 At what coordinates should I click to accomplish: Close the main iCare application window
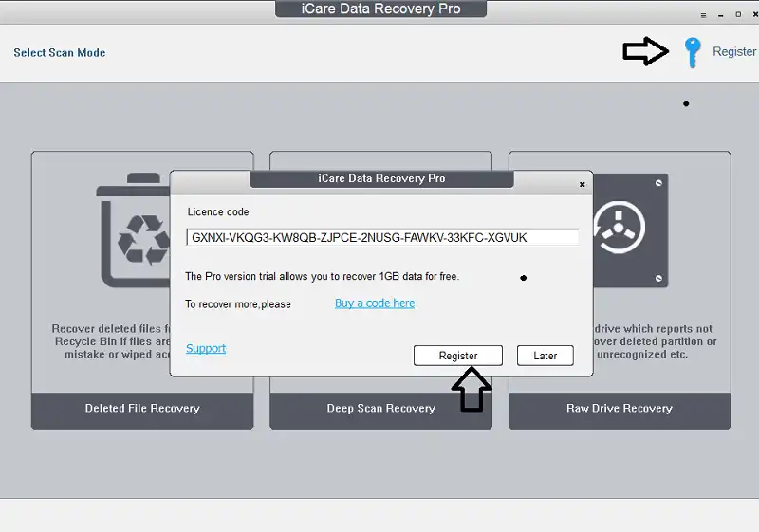(x=754, y=15)
